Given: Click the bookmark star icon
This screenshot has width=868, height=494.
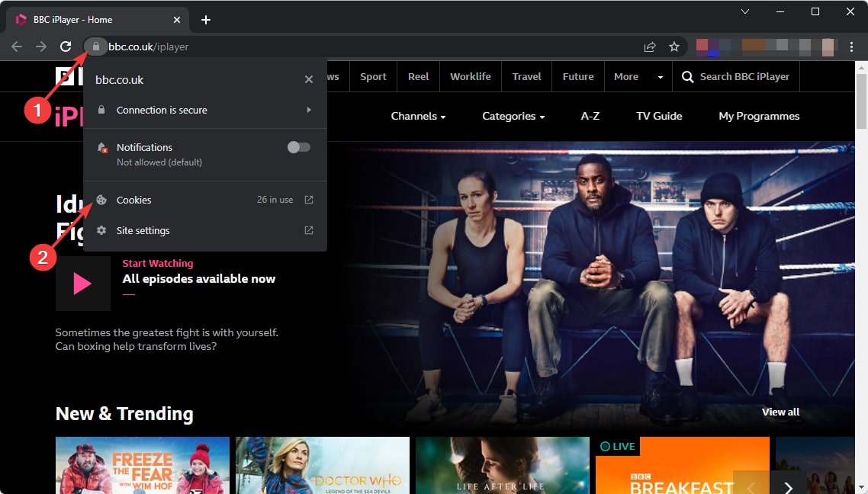Looking at the screenshot, I should (674, 47).
